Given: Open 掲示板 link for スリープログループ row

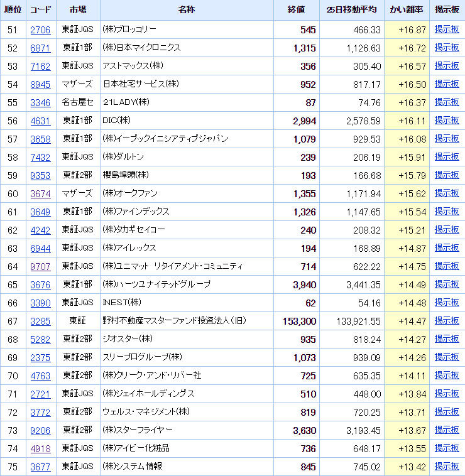Looking at the screenshot, I should 447,357.
